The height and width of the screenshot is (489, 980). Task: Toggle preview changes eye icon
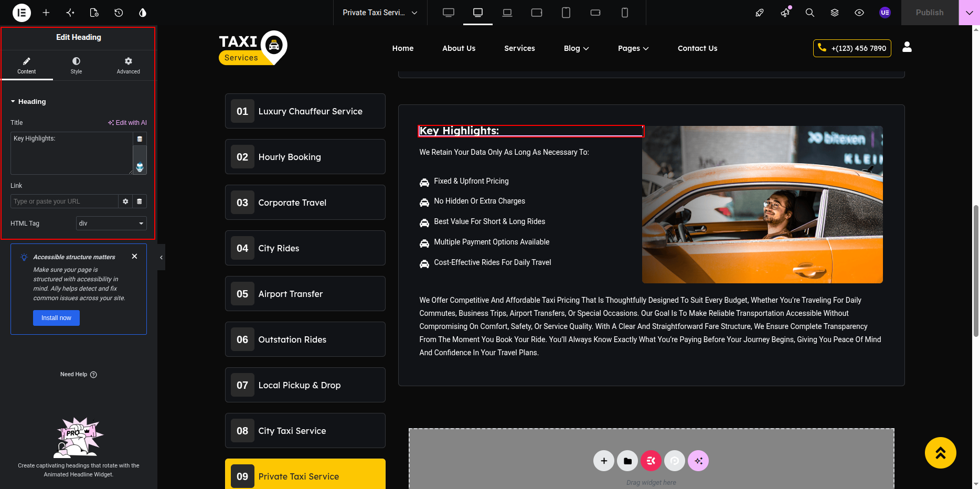(859, 13)
